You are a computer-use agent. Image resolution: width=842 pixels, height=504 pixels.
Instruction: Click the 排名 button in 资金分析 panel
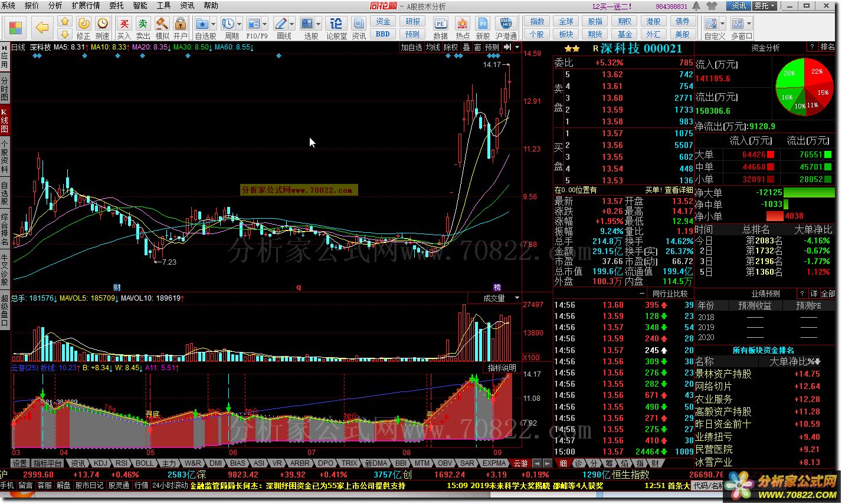[x=827, y=47]
